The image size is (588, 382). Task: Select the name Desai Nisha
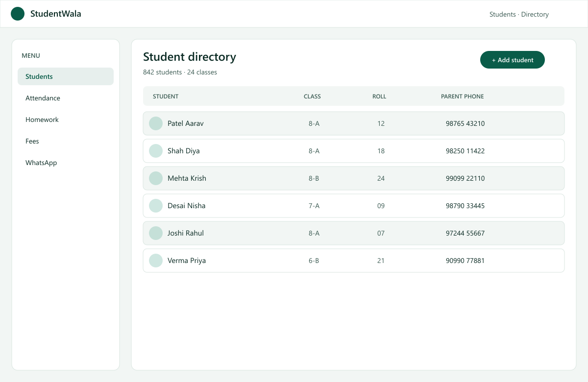pyautogui.click(x=187, y=206)
